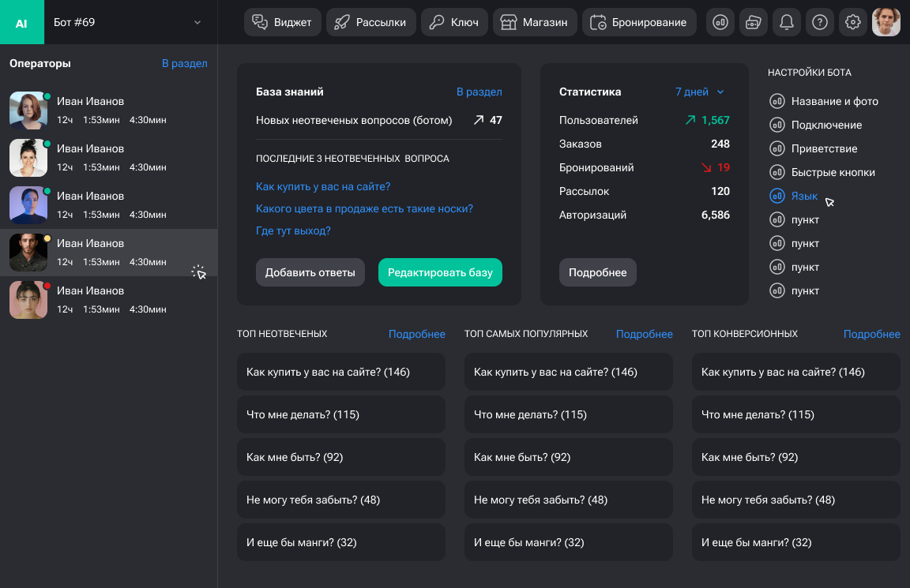The width and height of the screenshot is (910, 588).
Task: Open the Виджет section
Action: [283, 22]
